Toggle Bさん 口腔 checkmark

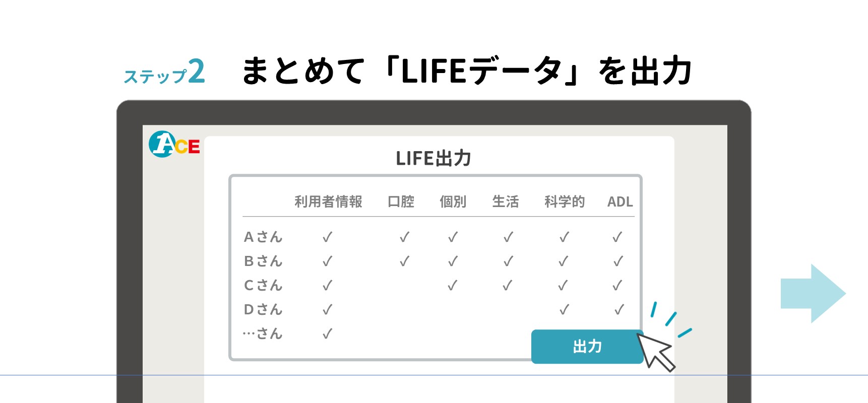click(x=404, y=261)
